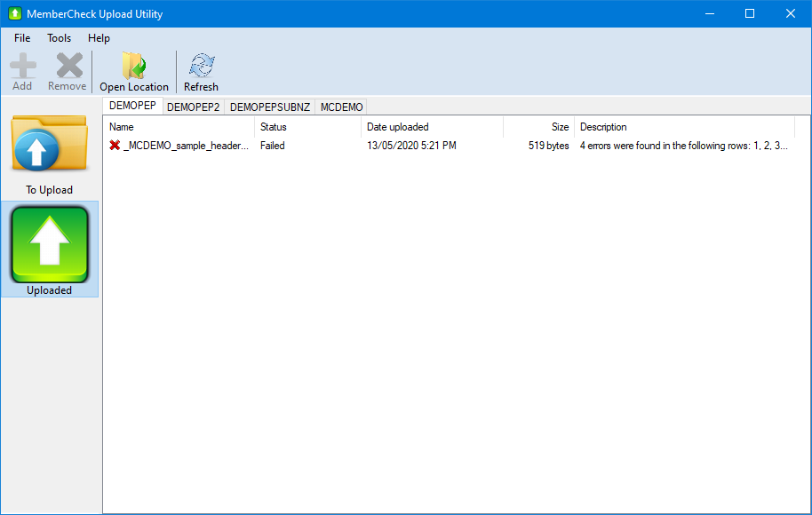
Task: Sort by the Size column header
Action: pos(538,127)
